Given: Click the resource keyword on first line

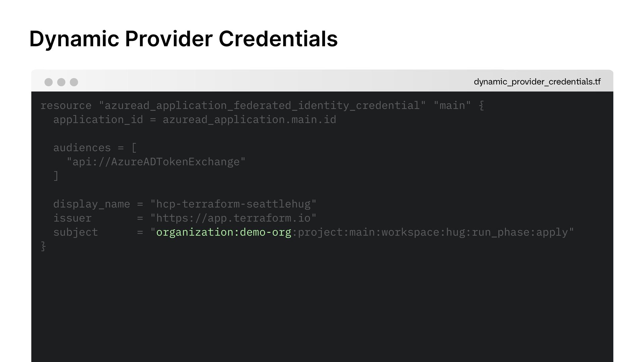Looking at the screenshot, I should pos(66,106).
